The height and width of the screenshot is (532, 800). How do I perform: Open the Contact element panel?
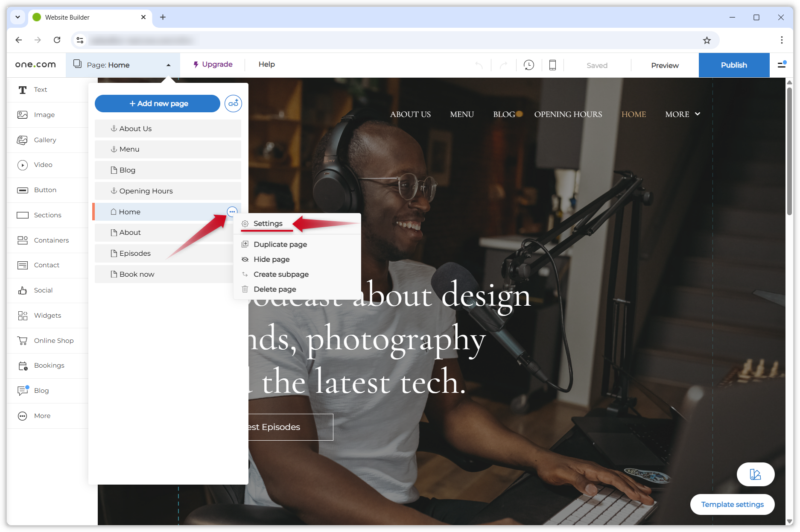[x=47, y=265]
